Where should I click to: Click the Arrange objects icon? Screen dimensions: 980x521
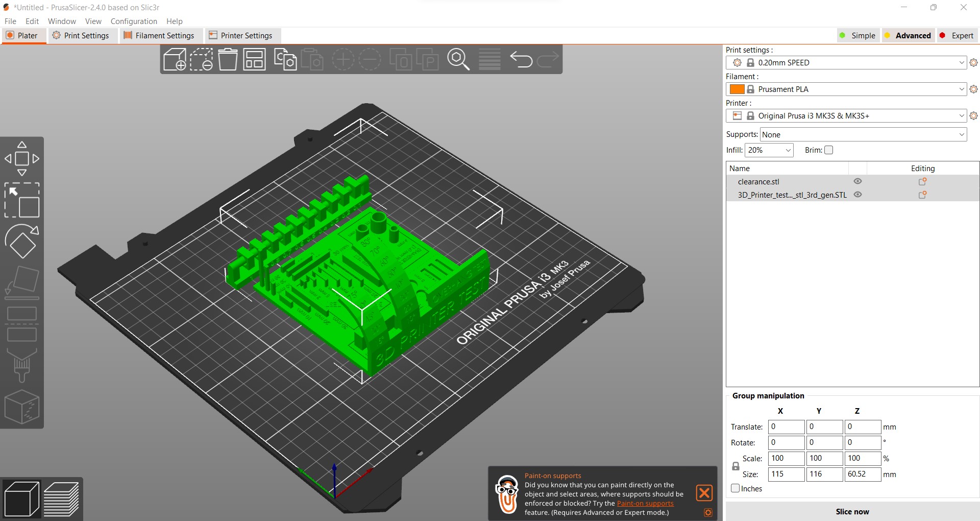coord(254,60)
